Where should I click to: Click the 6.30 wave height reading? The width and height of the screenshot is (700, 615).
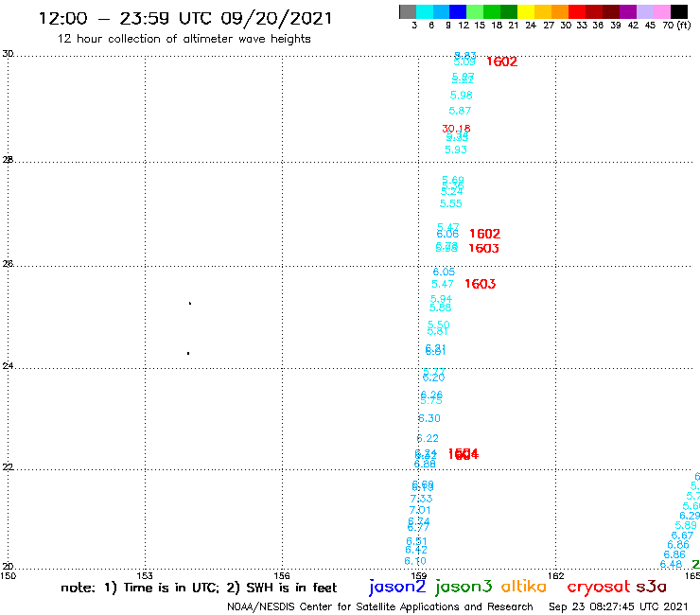(429, 418)
